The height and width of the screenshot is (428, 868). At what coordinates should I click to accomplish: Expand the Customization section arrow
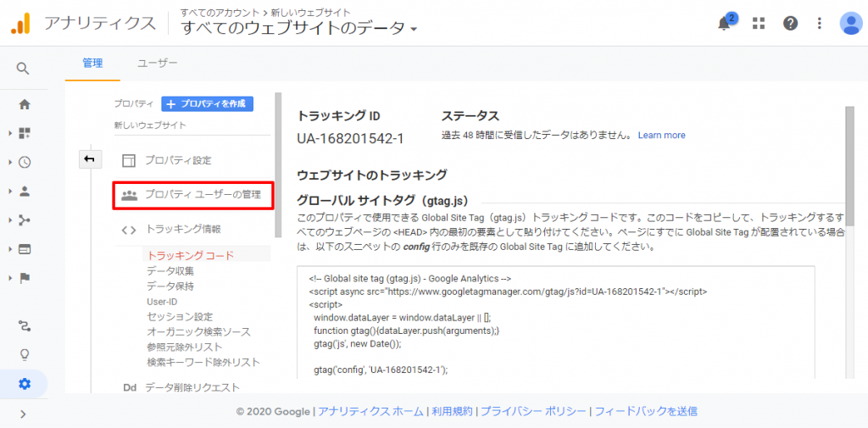(x=10, y=133)
